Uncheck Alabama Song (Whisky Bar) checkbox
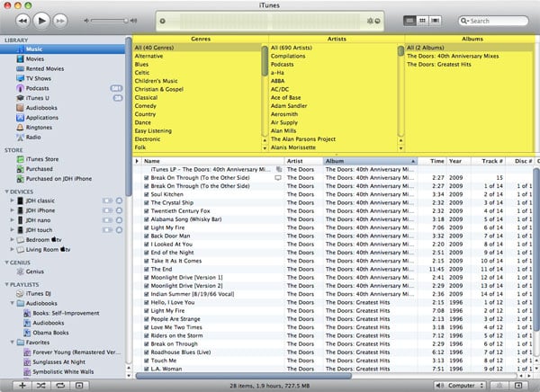 pos(147,219)
